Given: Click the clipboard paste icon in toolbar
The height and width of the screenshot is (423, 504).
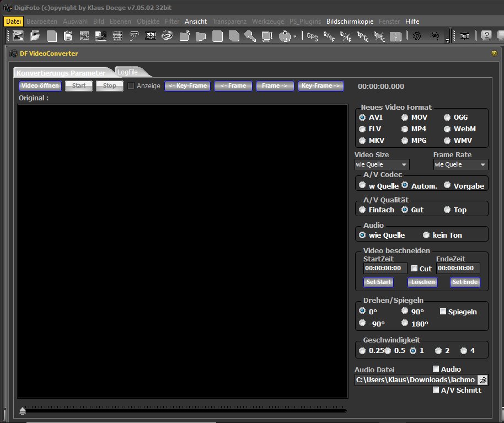Looking at the screenshot, I should [x=68, y=36].
